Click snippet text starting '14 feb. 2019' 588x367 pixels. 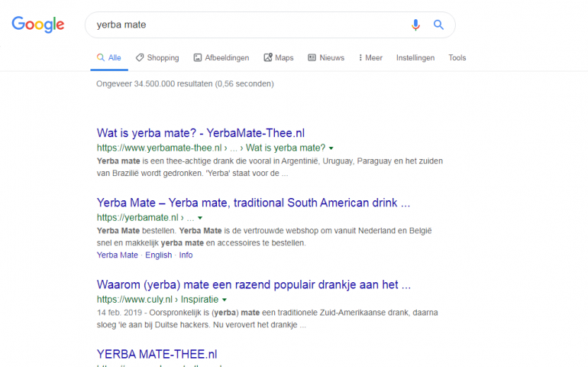(267, 319)
